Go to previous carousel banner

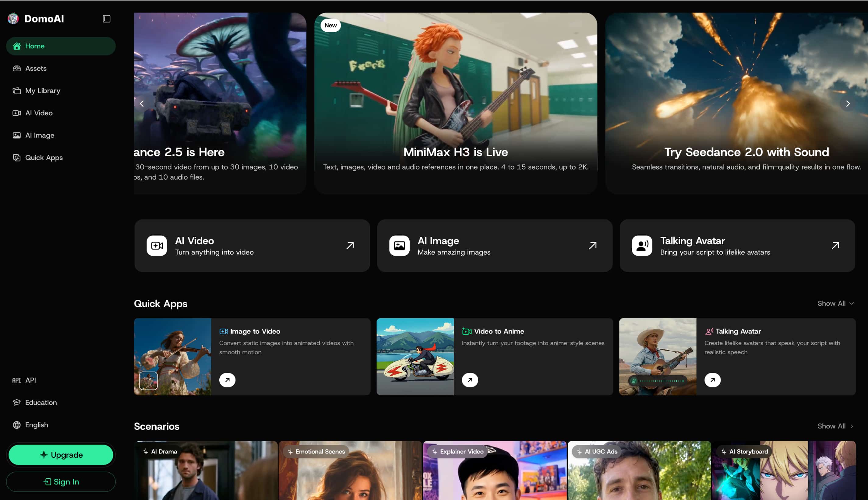click(142, 104)
